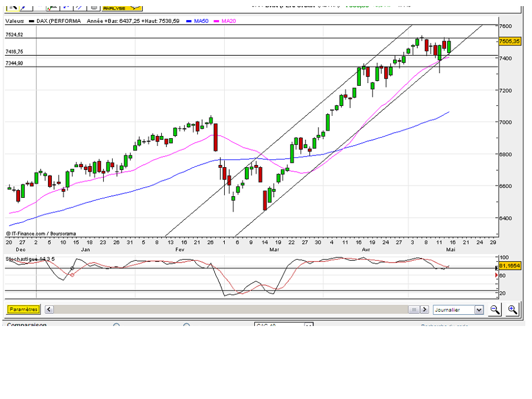Click the 7344,90 horizontal level label
Image resolution: width=532 pixels, height=399 pixels.
14,63
